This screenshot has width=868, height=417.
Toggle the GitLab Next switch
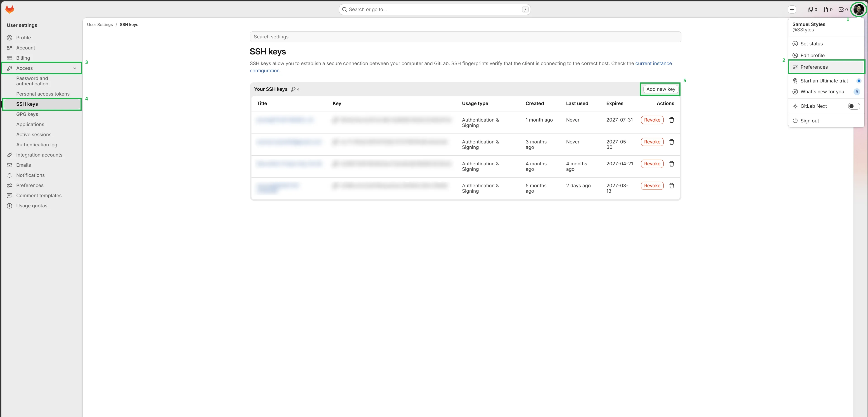[854, 106]
